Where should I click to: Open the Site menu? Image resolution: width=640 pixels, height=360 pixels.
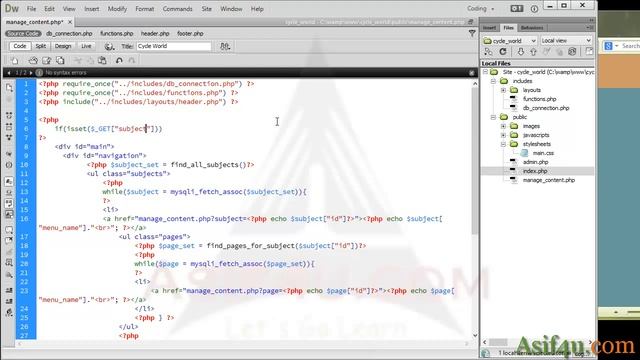tap(207, 9)
